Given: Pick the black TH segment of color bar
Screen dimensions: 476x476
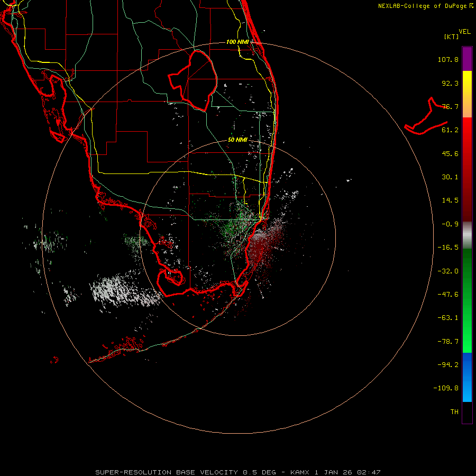Looking at the screenshot, I should click(x=467, y=412).
